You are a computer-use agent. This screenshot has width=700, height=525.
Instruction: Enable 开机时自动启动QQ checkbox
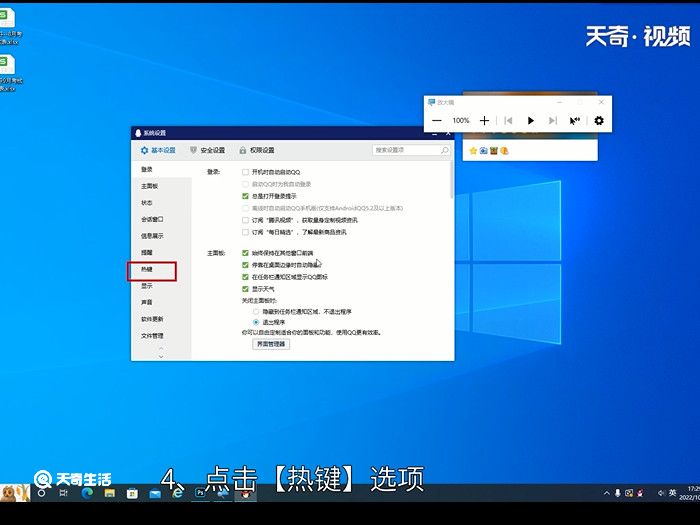click(245, 172)
